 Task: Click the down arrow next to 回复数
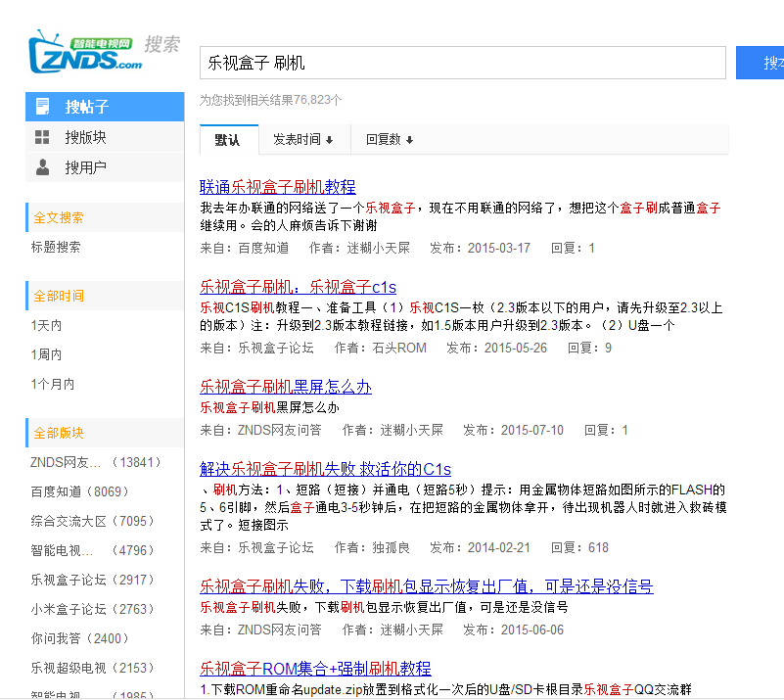click(409, 140)
